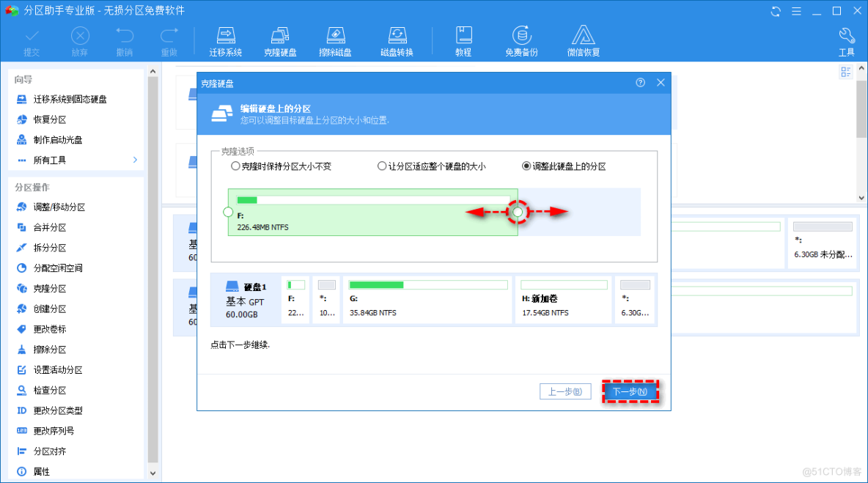
Task: Select the F: partition in 硬盘1 map
Action: click(295, 299)
